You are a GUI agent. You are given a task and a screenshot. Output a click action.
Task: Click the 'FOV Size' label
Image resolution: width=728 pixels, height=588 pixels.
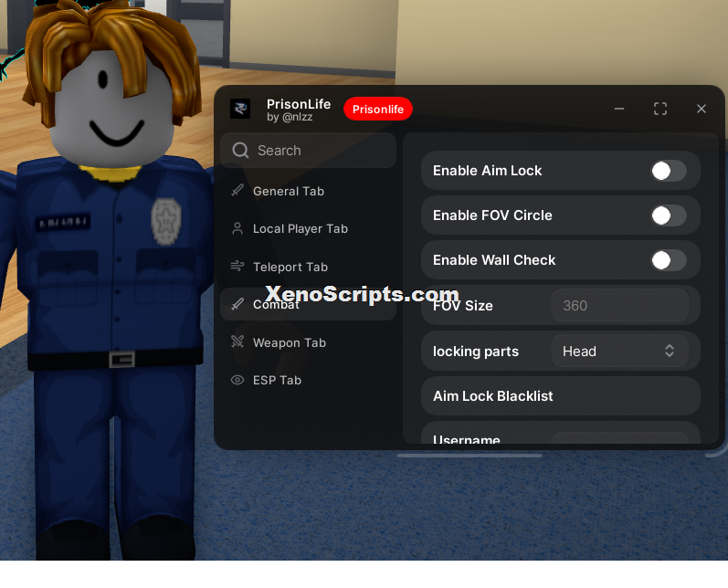tap(462, 305)
